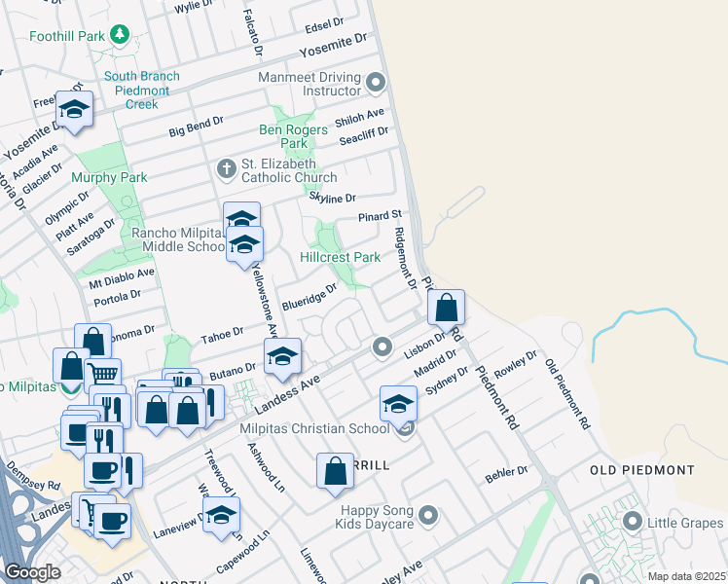728x584 pixels.
Task: Click the South Branch Piedmont Creek label
Action: [x=141, y=91]
